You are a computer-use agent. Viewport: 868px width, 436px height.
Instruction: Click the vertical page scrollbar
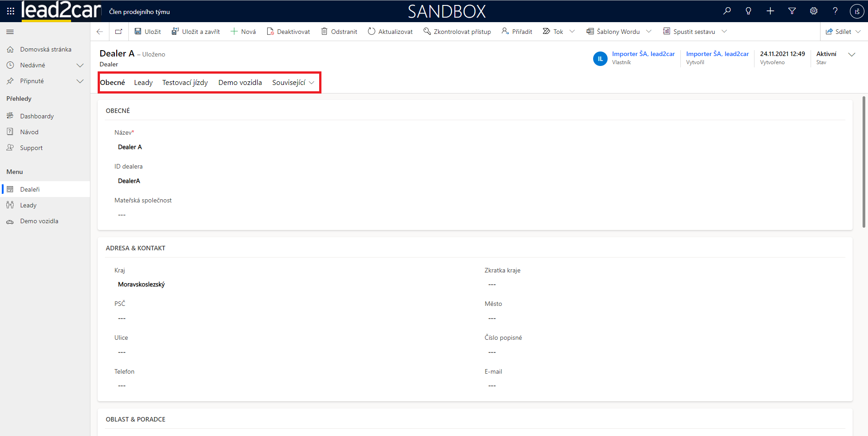coord(863,163)
